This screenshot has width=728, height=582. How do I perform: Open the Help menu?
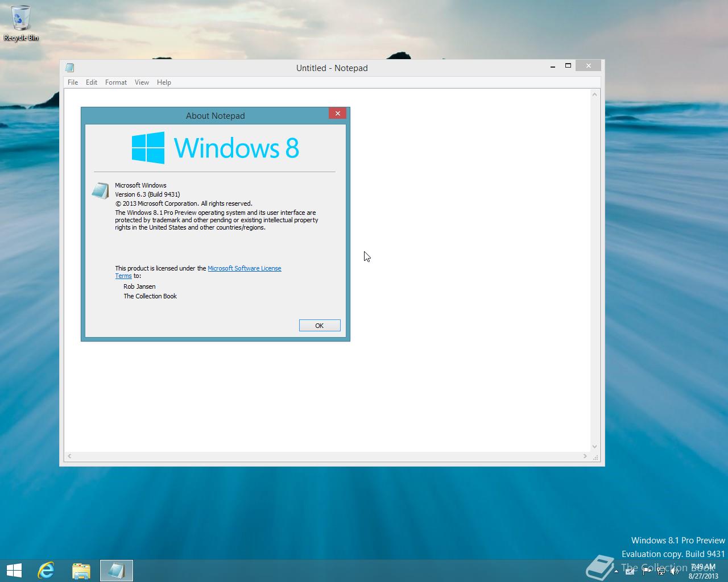(x=164, y=82)
